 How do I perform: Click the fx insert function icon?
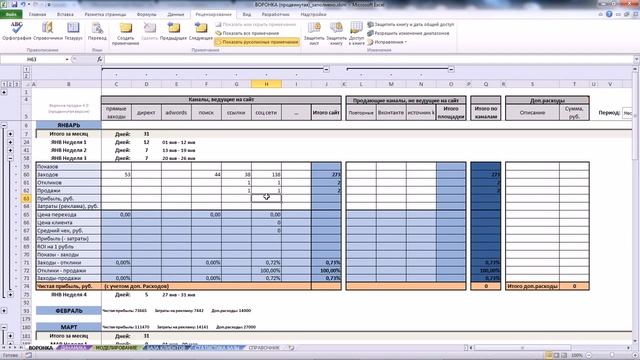(99, 59)
